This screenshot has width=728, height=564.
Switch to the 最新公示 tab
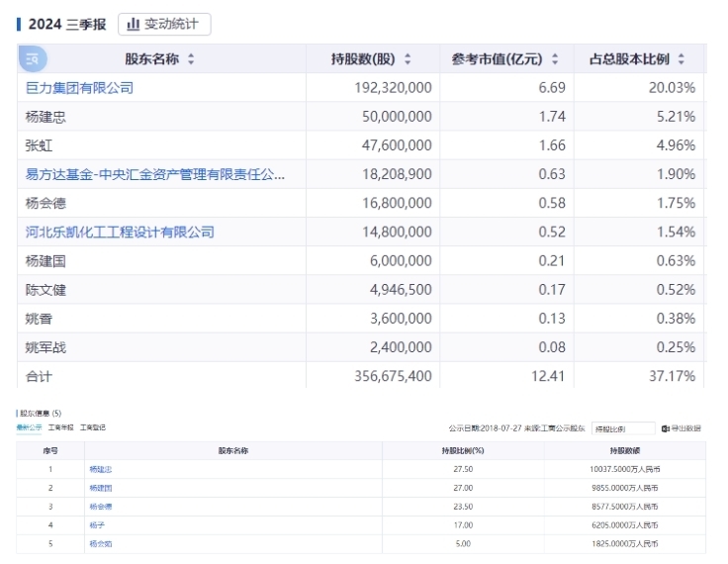(30, 427)
